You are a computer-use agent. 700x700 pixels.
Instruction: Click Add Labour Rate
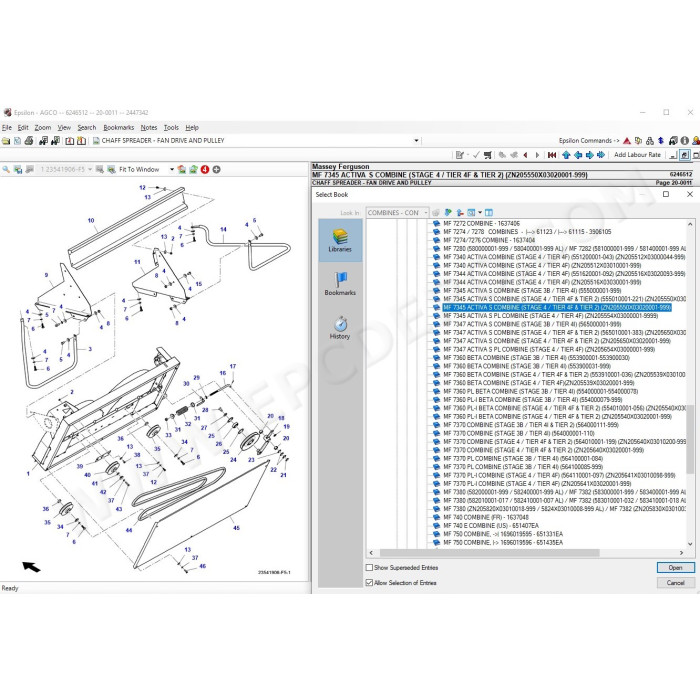pyautogui.click(x=637, y=155)
